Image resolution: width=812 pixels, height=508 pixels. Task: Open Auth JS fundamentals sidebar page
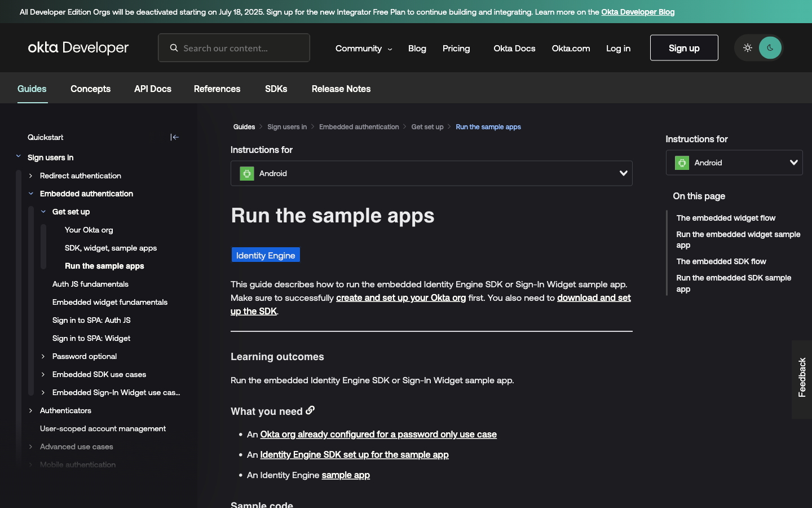(90, 284)
